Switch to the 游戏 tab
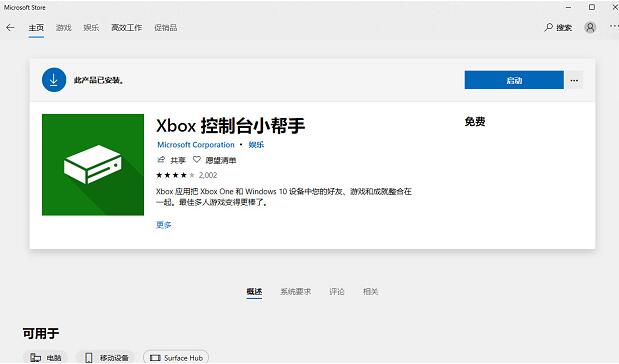This screenshot has height=364, width=619. point(64,28)
